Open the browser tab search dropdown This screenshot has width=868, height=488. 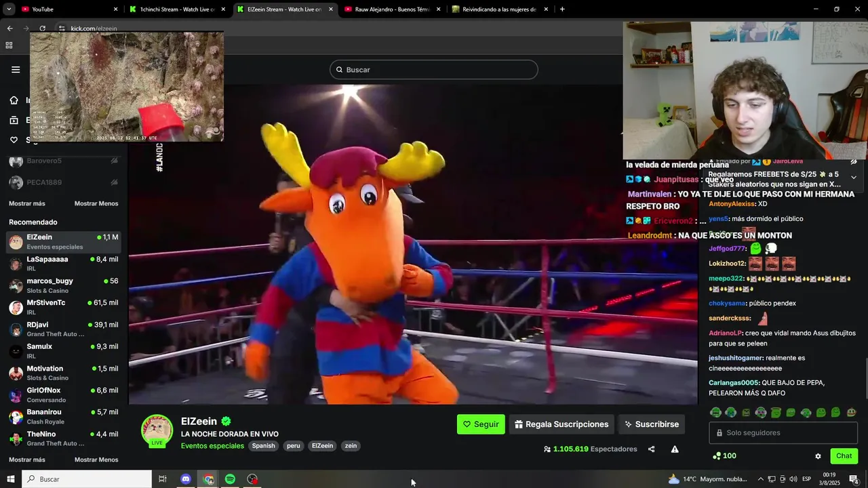[9, 9]
